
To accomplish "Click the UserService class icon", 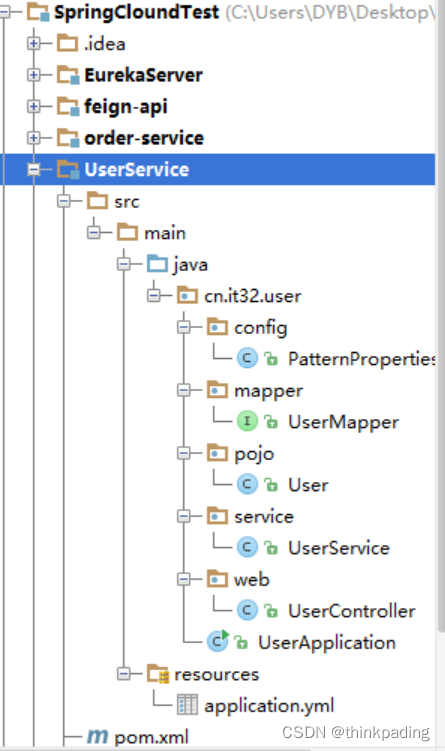I will (x=247, y=547).
